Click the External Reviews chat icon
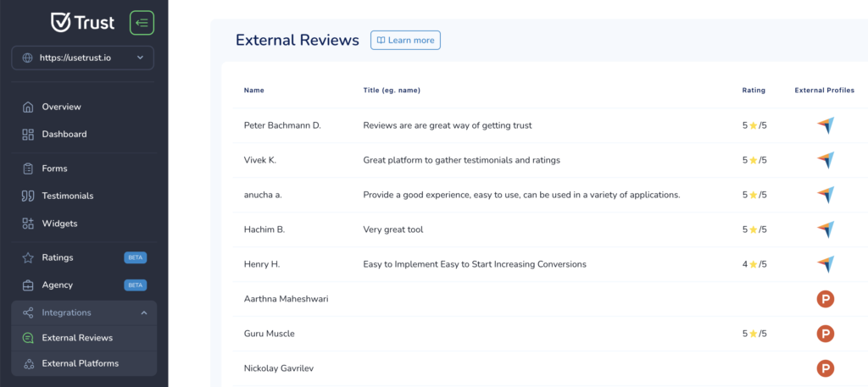 [28, 338]
